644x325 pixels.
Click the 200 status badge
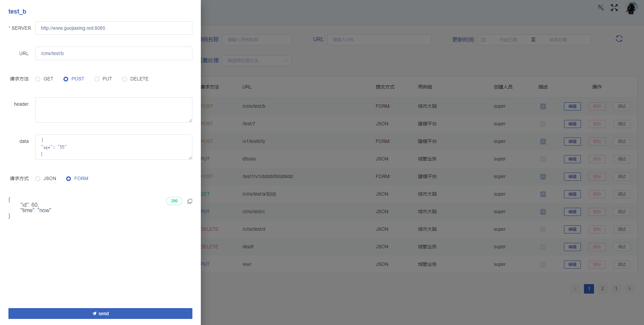(x=174, y=201)
